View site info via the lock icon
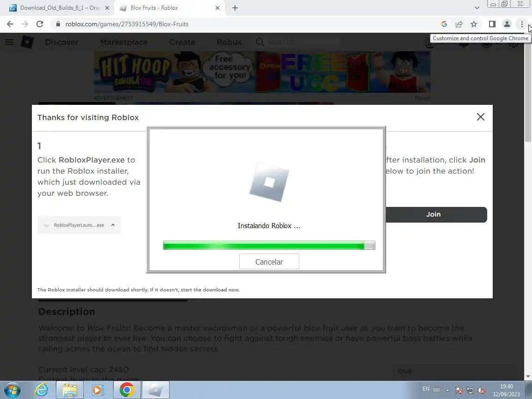Viewport: 532px width, 399px height. pos(58,24)
